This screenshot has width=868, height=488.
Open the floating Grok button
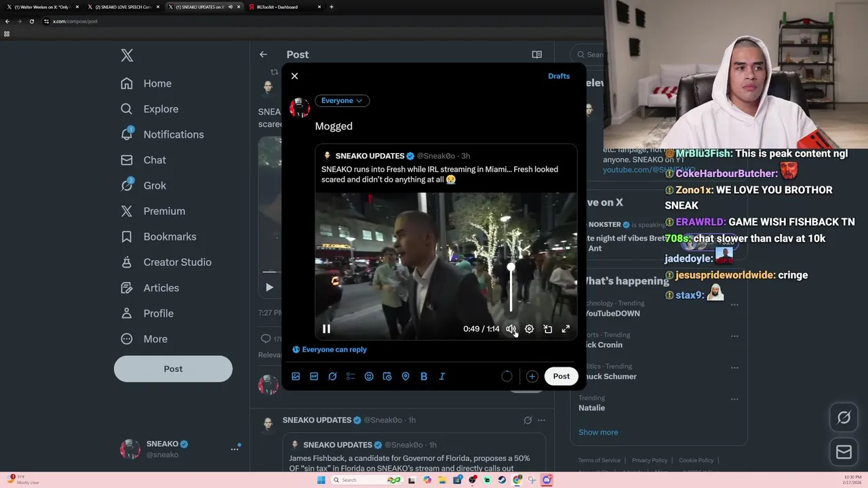(844, 418)
